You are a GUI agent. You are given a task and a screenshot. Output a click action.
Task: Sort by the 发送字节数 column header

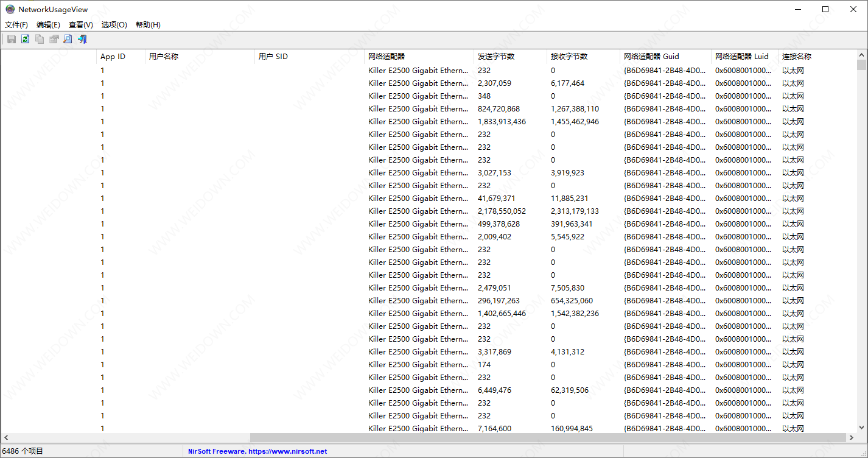pos(496,57)
